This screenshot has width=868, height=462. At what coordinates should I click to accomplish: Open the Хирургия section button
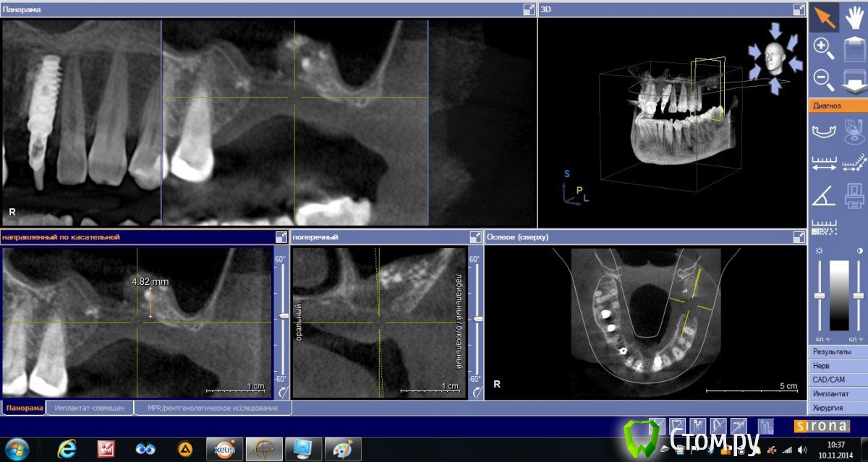[x=838, y=408]
